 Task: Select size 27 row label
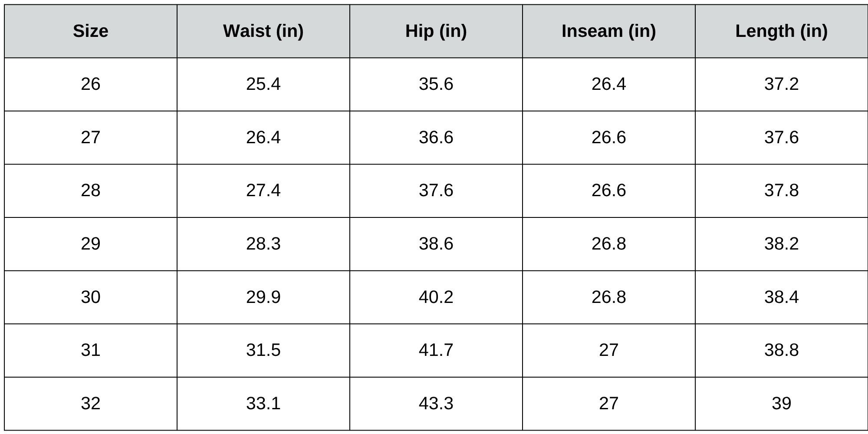tap(90, 138)
